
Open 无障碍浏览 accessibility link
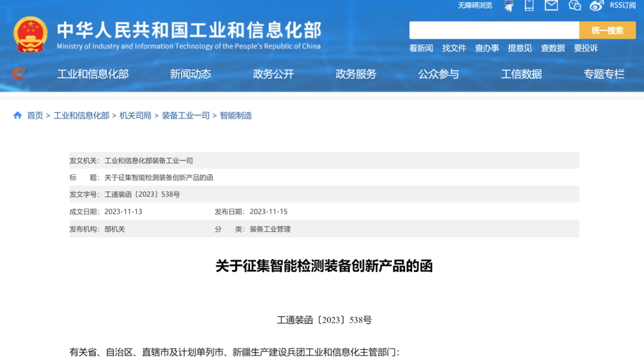point(475,6)
